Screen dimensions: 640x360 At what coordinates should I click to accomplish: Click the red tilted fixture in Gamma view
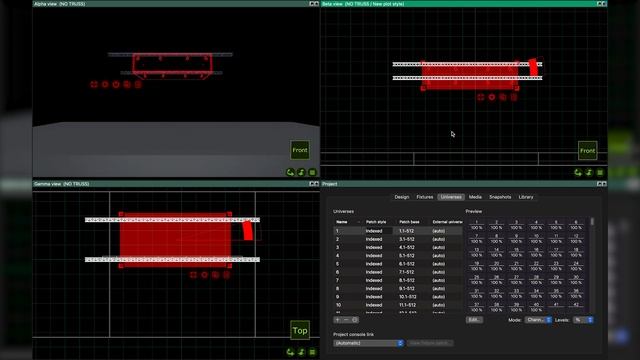click(248, 230)
